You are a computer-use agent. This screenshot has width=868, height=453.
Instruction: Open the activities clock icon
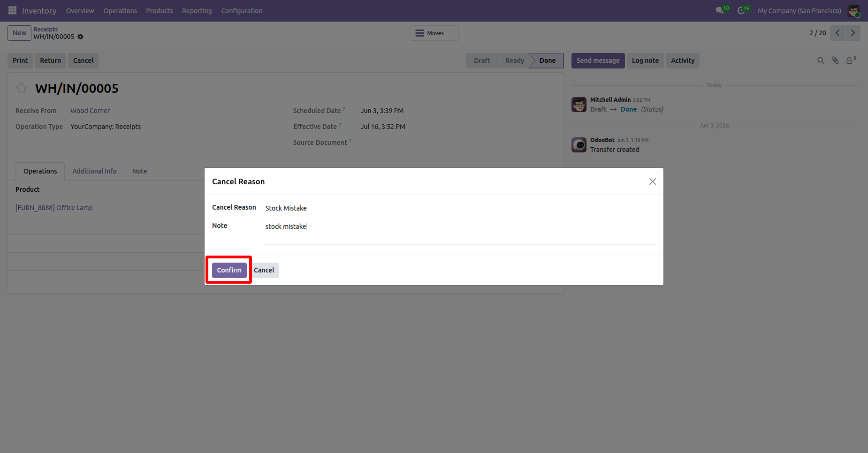click(x=741, y=10)
